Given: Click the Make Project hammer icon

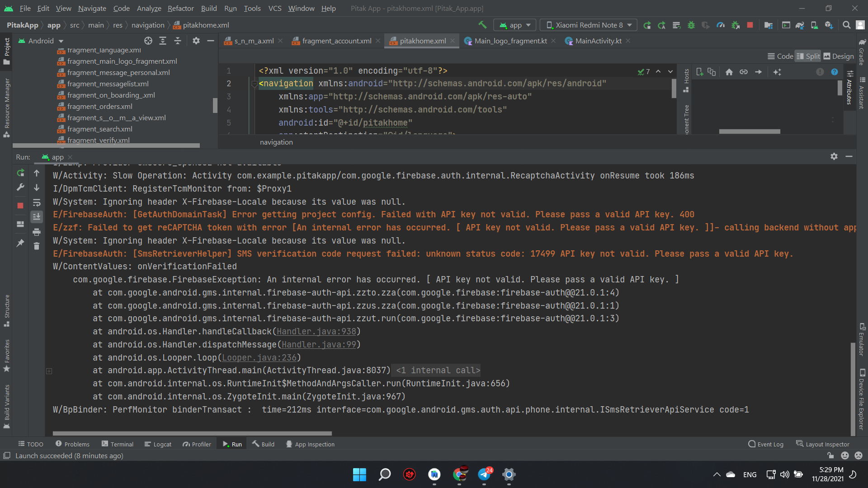Looking at the screenshot, I should (482, 25).
